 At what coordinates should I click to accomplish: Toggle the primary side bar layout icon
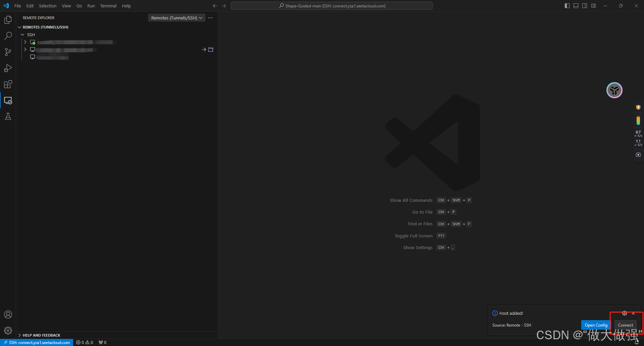coord(567,6)
